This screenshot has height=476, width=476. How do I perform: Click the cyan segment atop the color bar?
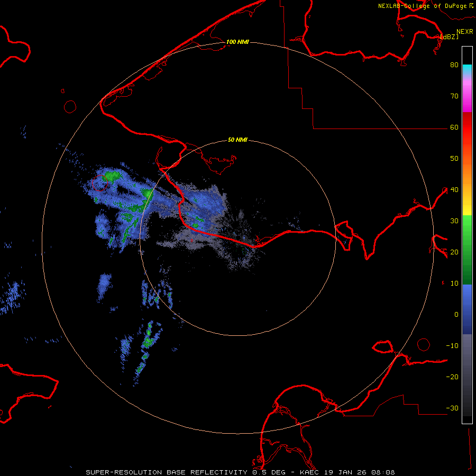(x=467, y=69)
